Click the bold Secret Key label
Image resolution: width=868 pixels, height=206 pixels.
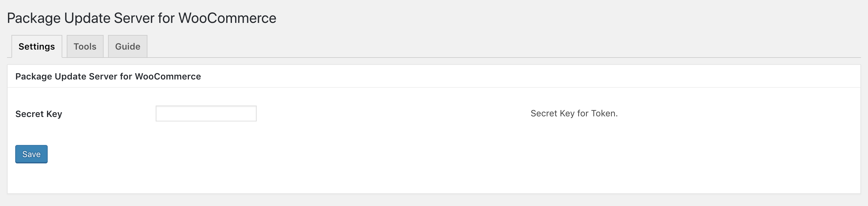(39, 114)
